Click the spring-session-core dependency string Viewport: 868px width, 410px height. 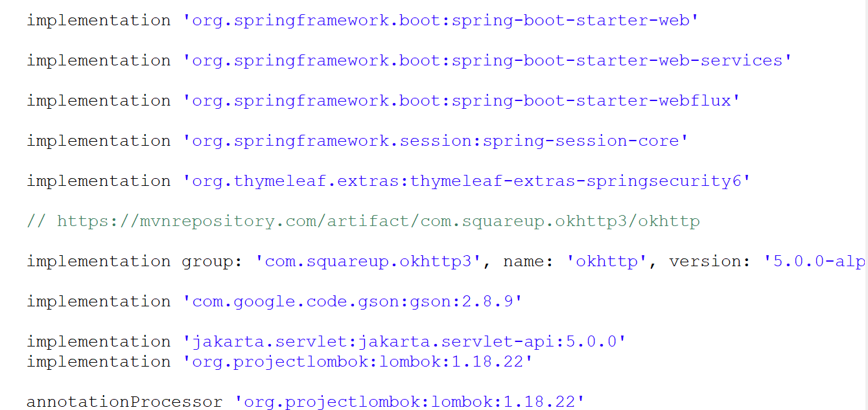pyautogui.click(x=436, y=141)
